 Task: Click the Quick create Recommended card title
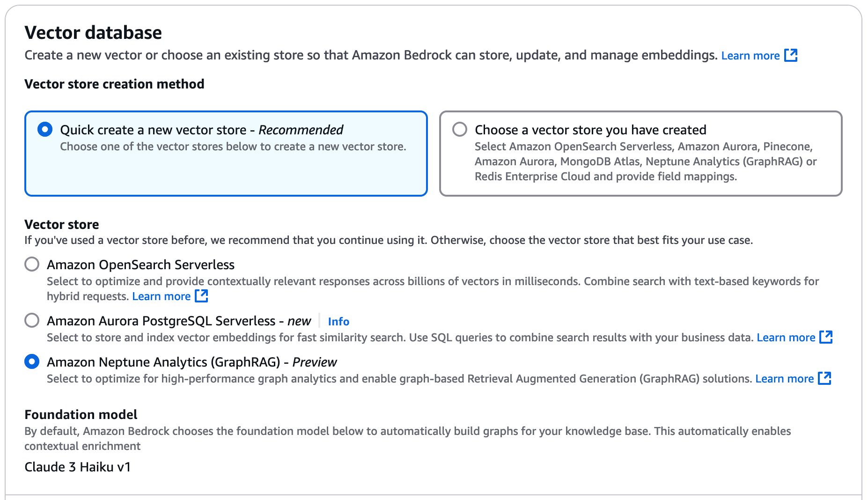(x=201, y=130)
